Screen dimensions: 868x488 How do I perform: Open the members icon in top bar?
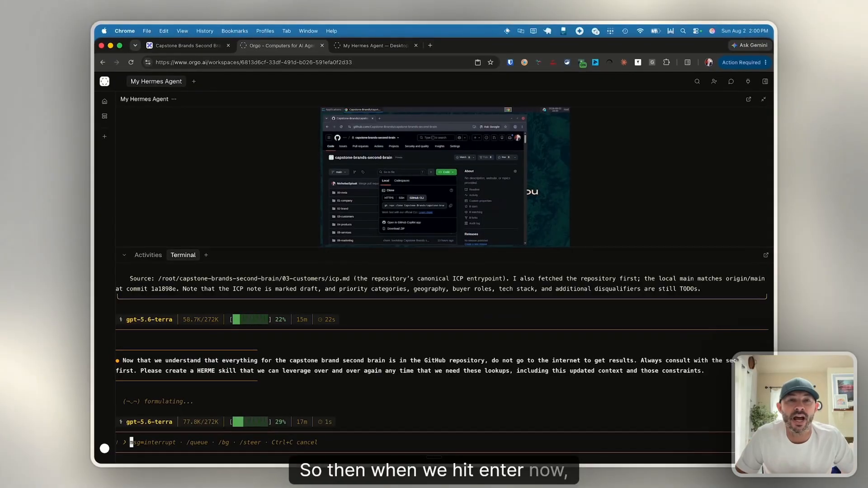pos(714,81)
